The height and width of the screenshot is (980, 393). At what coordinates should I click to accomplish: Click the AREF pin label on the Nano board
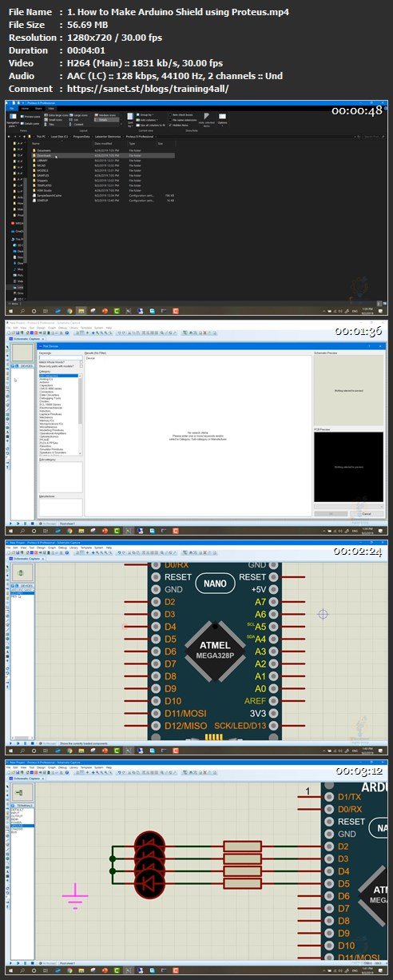click(254, 701)
